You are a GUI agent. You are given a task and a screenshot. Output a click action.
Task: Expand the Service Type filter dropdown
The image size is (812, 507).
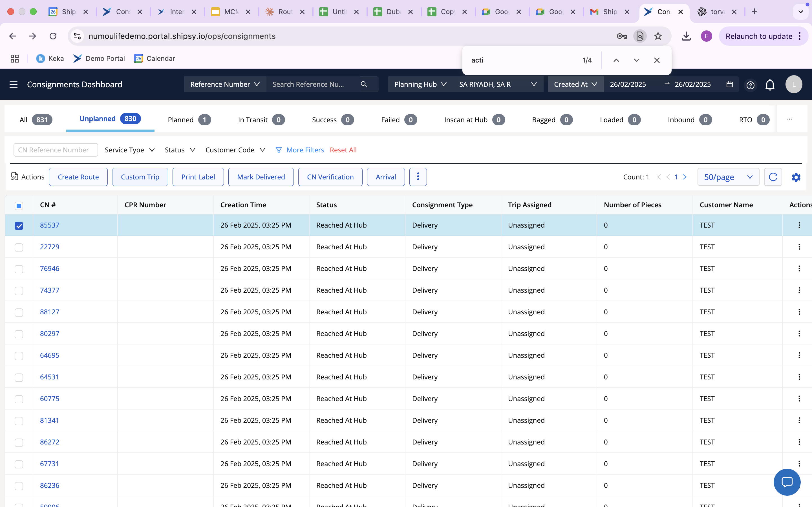pos(129,150)
